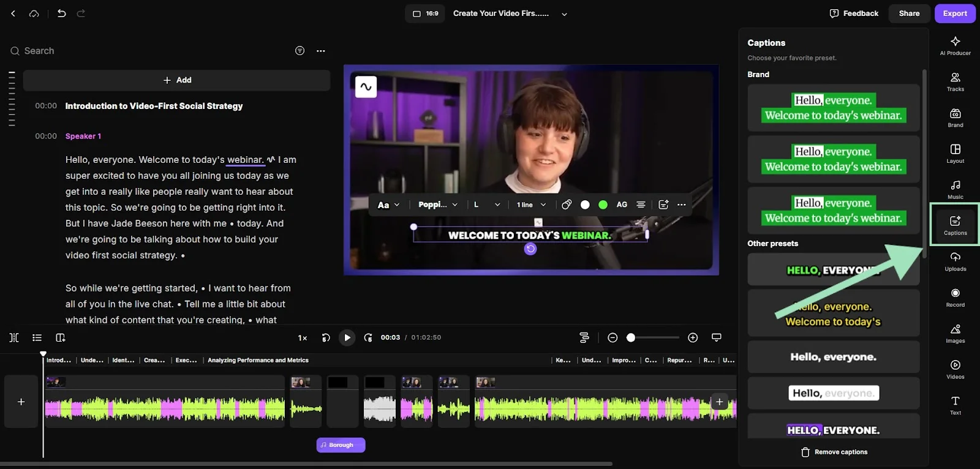Click the brand logo in video preview
The image size is (980, 469).
point(366,87)
